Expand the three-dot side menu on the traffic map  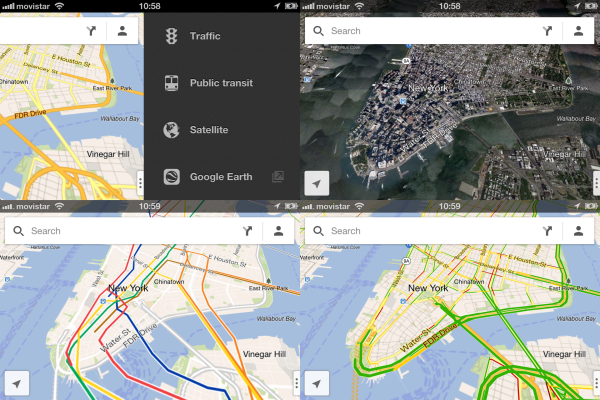tap(596, 383)
